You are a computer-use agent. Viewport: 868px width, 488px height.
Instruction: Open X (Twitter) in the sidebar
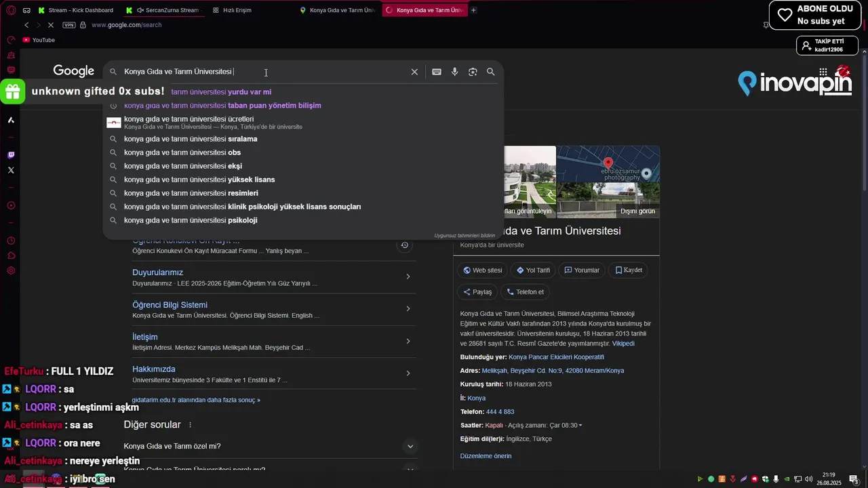pyautogui.click(x=11, y=170)
